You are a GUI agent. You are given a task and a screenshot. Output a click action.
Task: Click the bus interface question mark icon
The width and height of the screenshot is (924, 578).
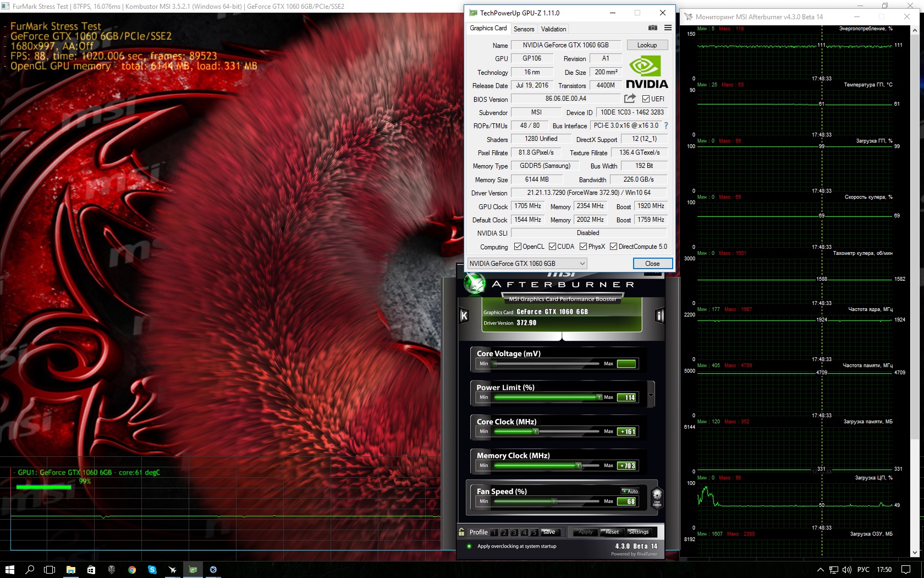[666, 126]
